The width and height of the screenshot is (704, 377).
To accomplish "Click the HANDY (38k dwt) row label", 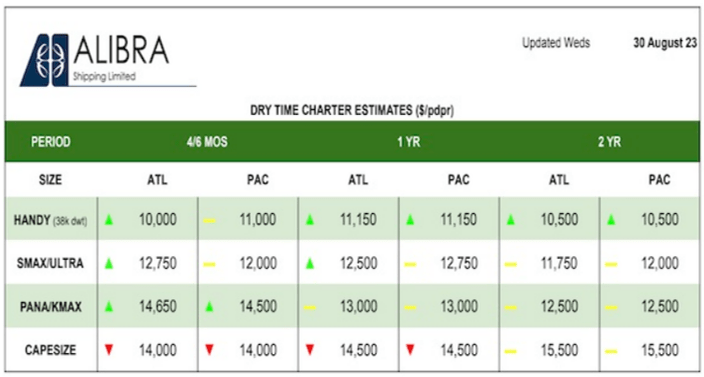I will (50, 220).
